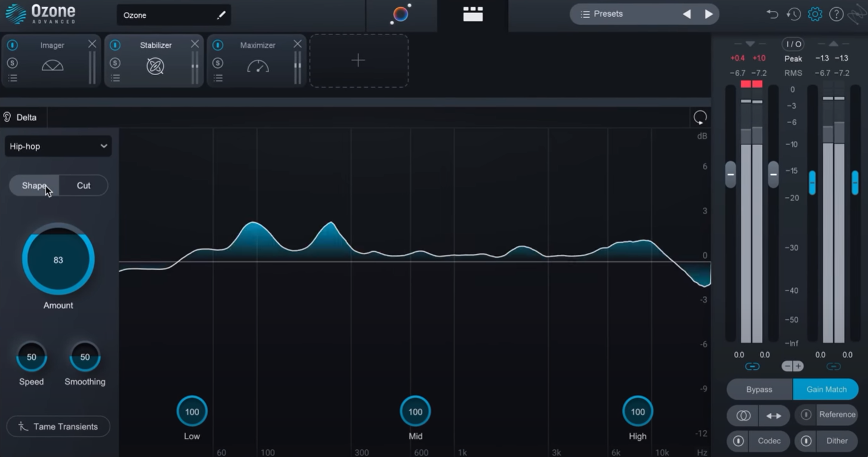This screenshot has width=868, height=457.
Task: Click the Ozone logo icon
Action: point(16,14)
